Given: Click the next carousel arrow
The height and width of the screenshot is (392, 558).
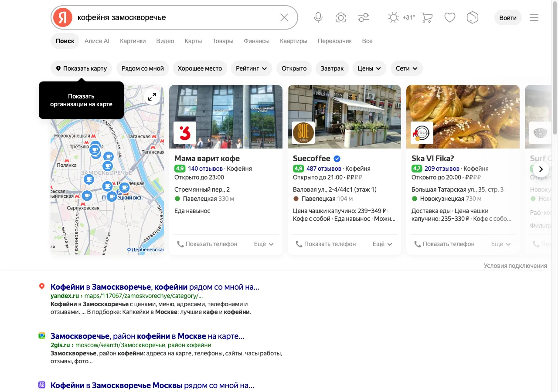Looking at the screenshot, I should [x=541, y=169].
